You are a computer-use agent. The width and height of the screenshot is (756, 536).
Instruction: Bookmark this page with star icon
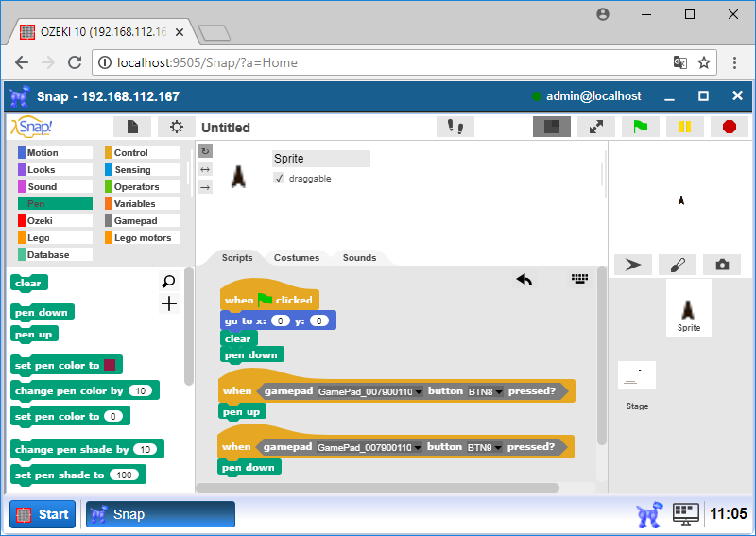point(704,62)
